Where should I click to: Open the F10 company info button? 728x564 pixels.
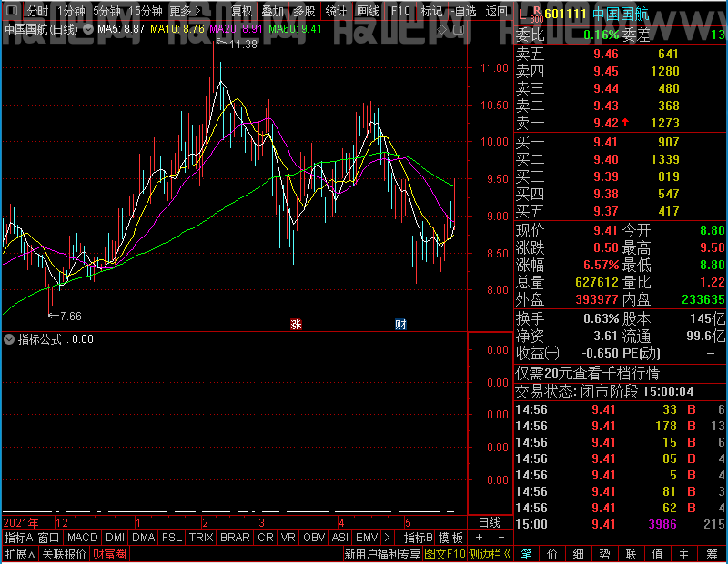tap(400, 11)
